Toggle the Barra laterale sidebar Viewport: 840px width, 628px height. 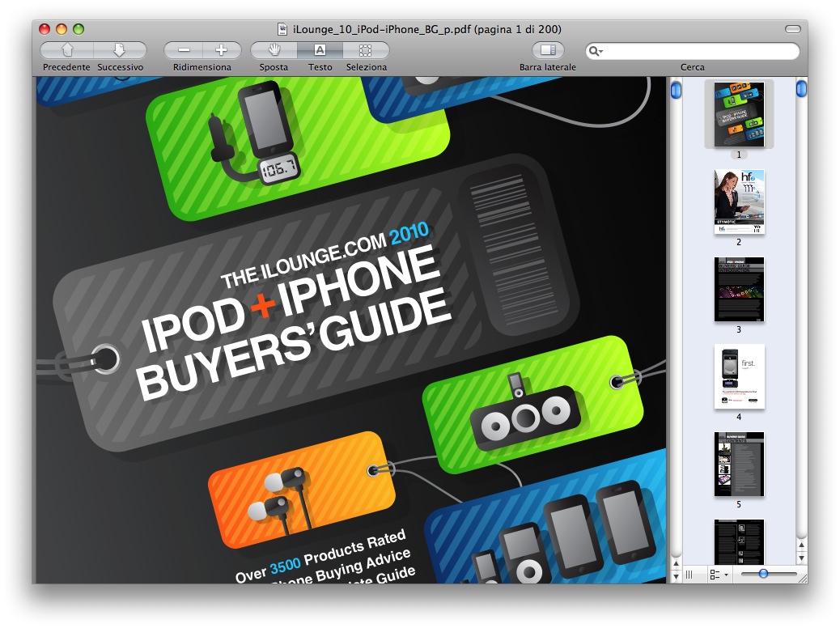(x=548, y=50)
